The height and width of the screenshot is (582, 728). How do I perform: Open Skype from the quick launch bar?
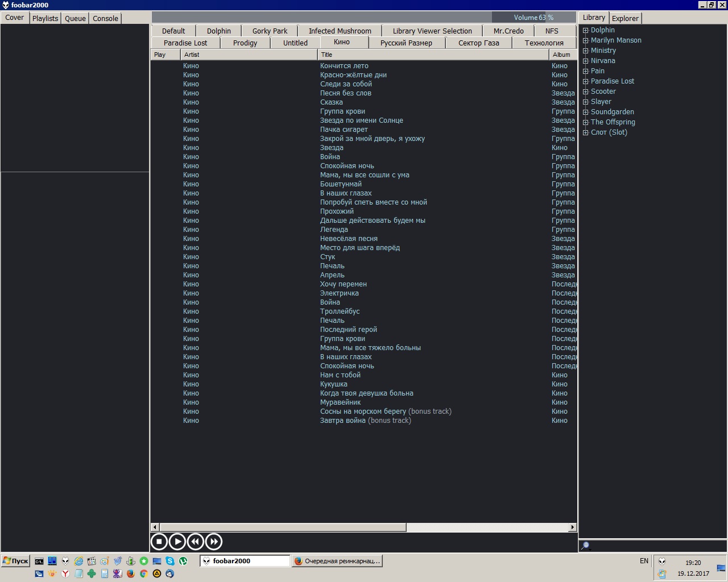[170, 561]
